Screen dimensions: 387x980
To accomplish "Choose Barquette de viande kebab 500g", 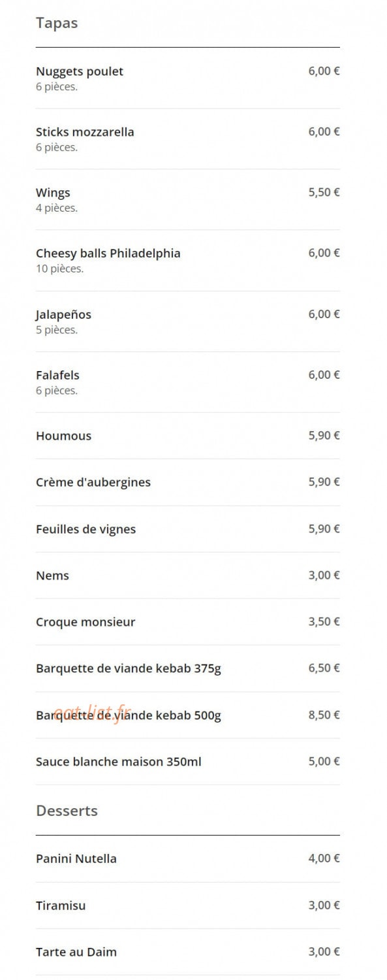I will (188, 715).
